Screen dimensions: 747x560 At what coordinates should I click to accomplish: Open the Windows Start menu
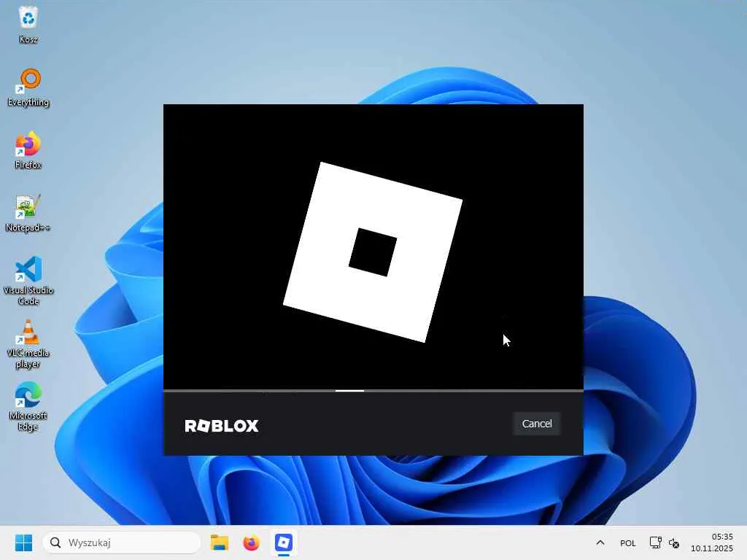point(23,542)
